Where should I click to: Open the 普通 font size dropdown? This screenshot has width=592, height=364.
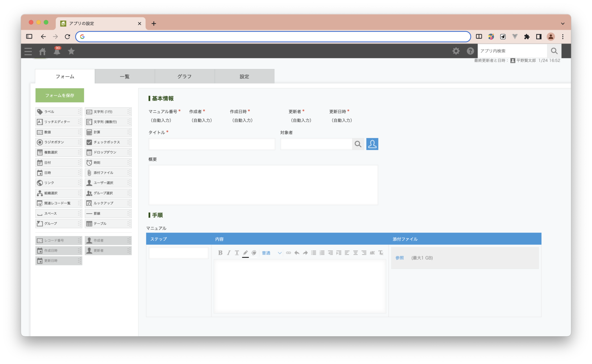271,253
